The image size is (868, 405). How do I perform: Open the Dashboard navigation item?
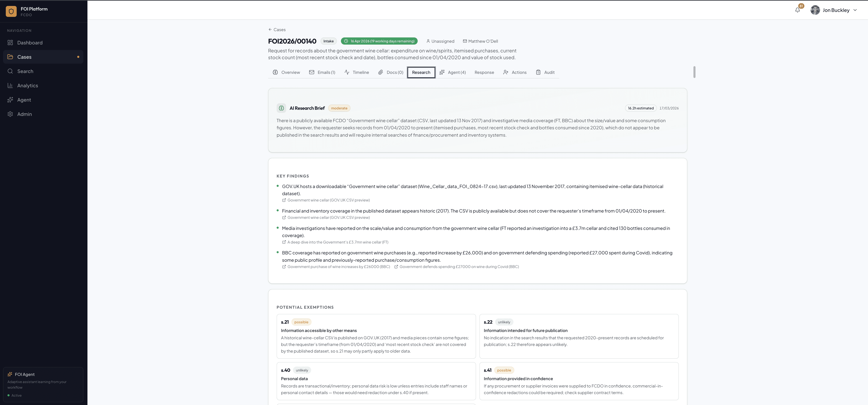pyautogui.click(x=30, y=43)
